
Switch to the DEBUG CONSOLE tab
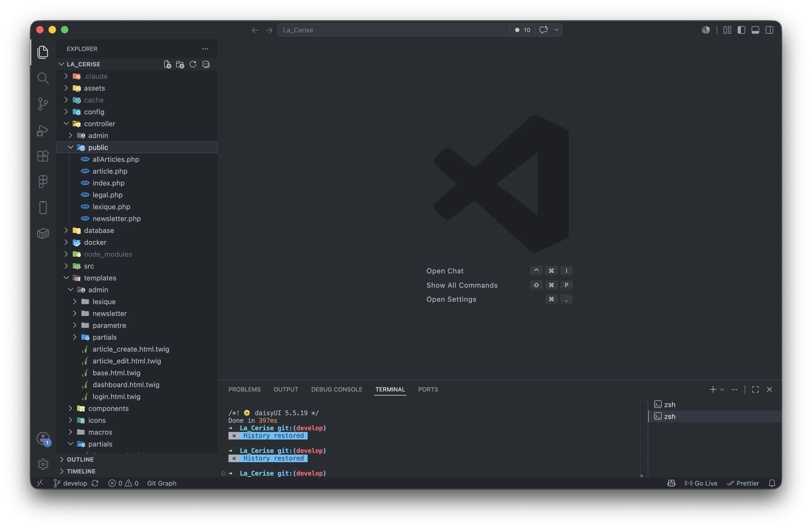(x=336, y=389)
